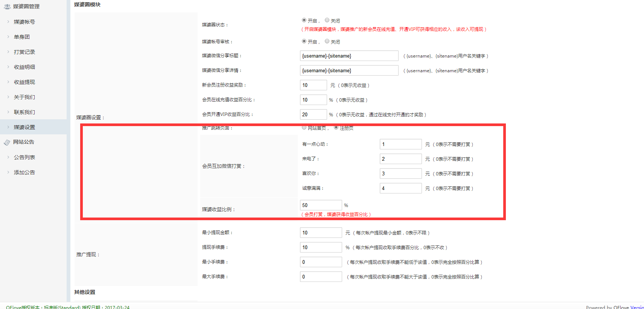
Task: Click the 媒婆圈模块 section heading
Action: [x=87, y=5]
